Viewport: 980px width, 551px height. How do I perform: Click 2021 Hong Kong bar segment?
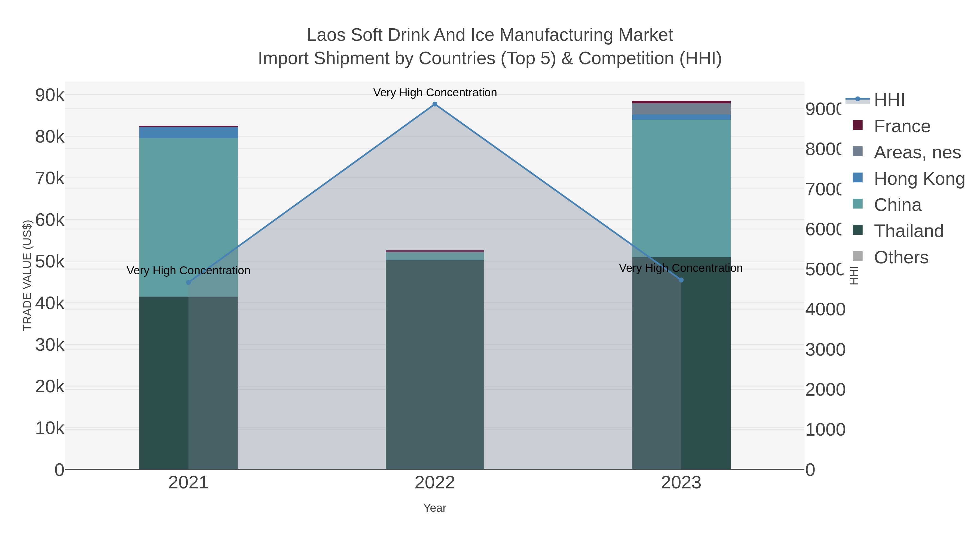click(x=188, y=133)
